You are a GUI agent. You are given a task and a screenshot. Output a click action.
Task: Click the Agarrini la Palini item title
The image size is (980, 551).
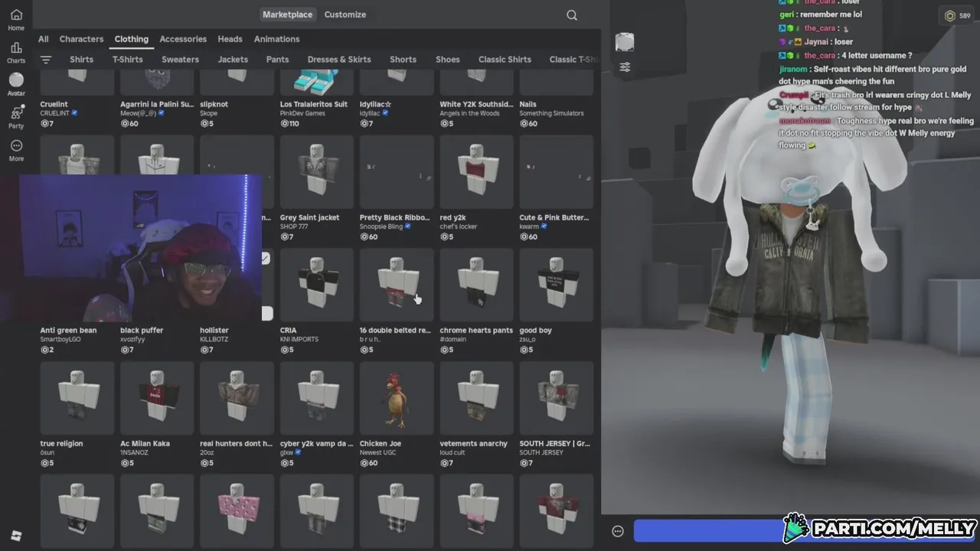pyautogui.click(x=157, y=104)
